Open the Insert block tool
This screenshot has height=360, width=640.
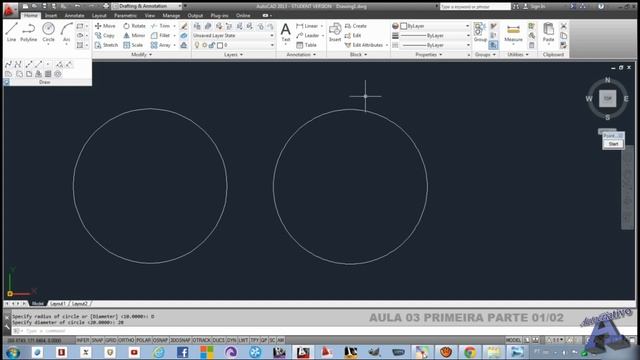[x=335, y=32]
